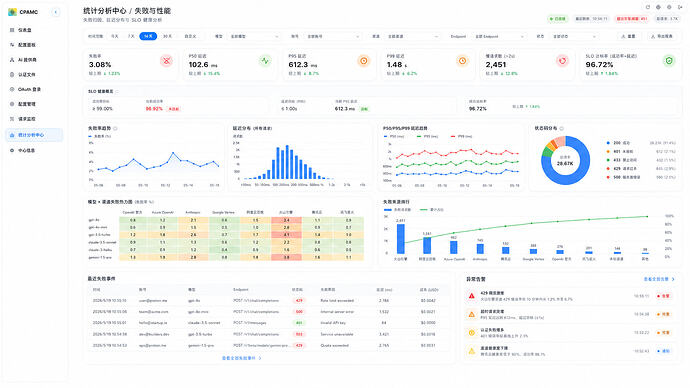Click the red warning icon of 429 alert

pos(472,296)
